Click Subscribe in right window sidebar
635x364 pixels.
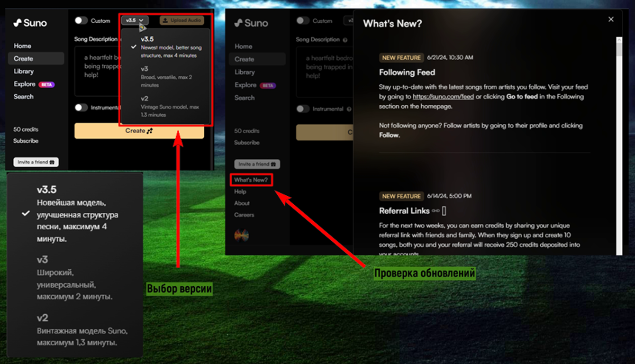click(247, 143)
